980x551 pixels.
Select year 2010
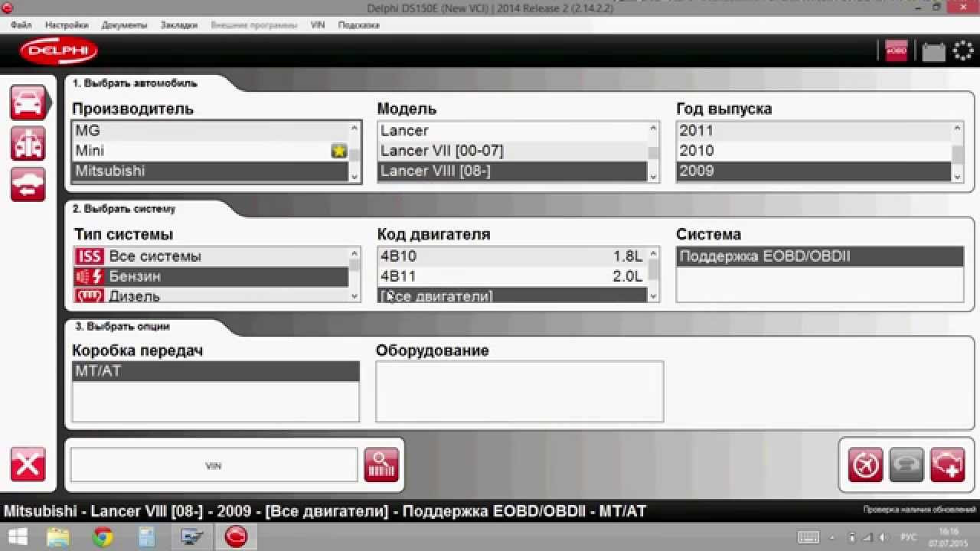click(815, 151)
